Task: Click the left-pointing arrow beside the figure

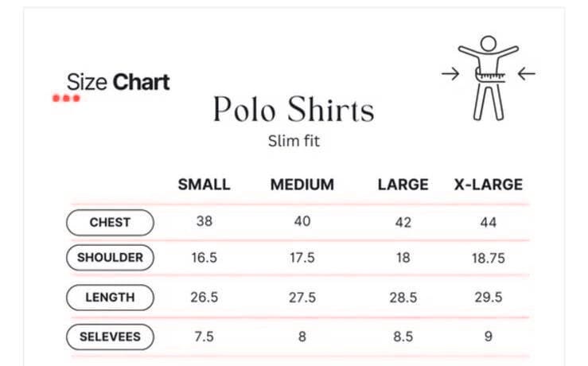Action: [527, 74]
